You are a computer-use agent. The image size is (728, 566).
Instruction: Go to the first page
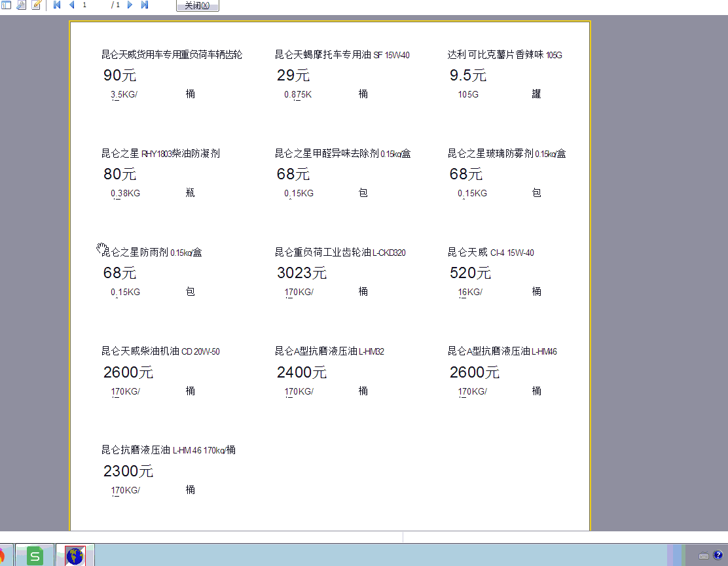57,5
